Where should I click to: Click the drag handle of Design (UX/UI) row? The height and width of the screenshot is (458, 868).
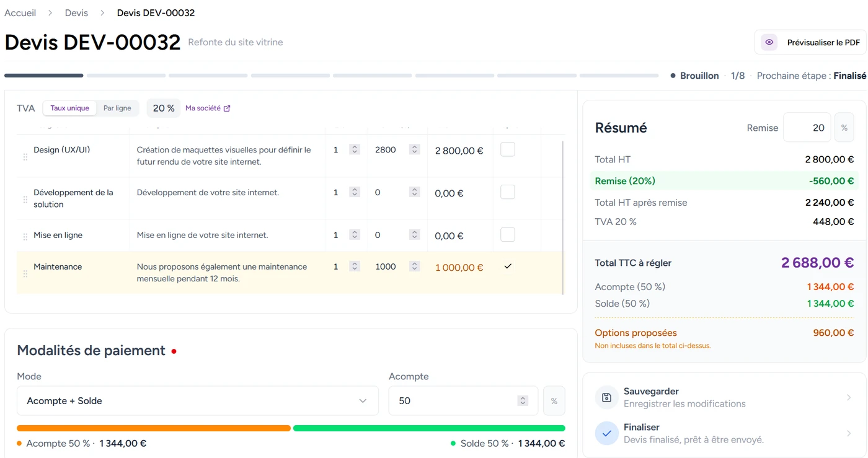25,157
